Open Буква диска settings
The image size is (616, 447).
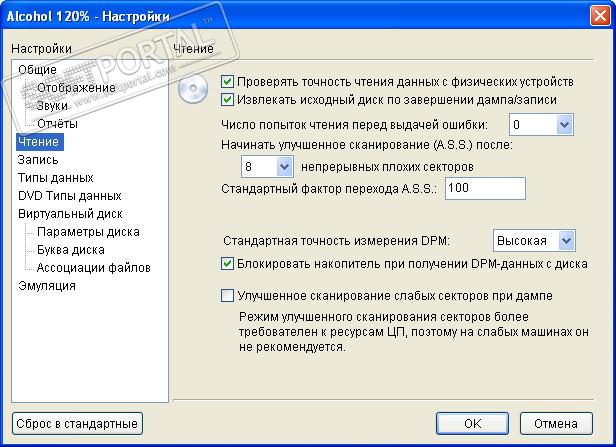pos(71,250)
